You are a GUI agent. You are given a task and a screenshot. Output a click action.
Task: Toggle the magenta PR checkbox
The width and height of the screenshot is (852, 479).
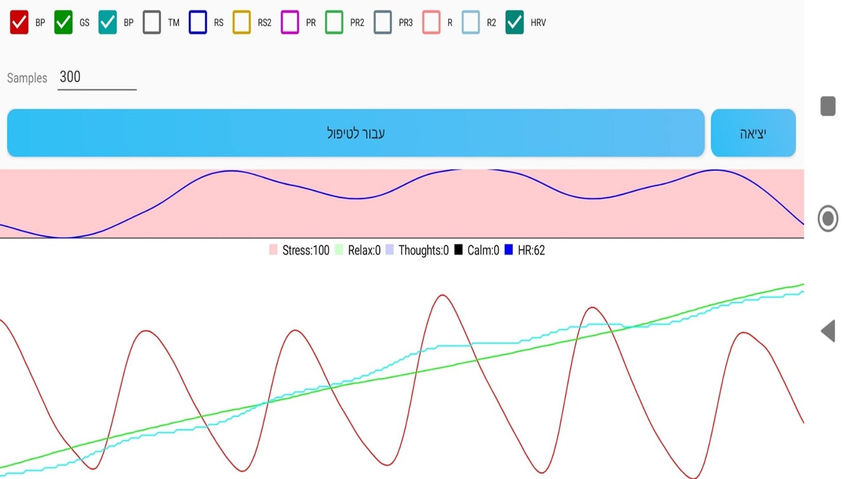290,22
